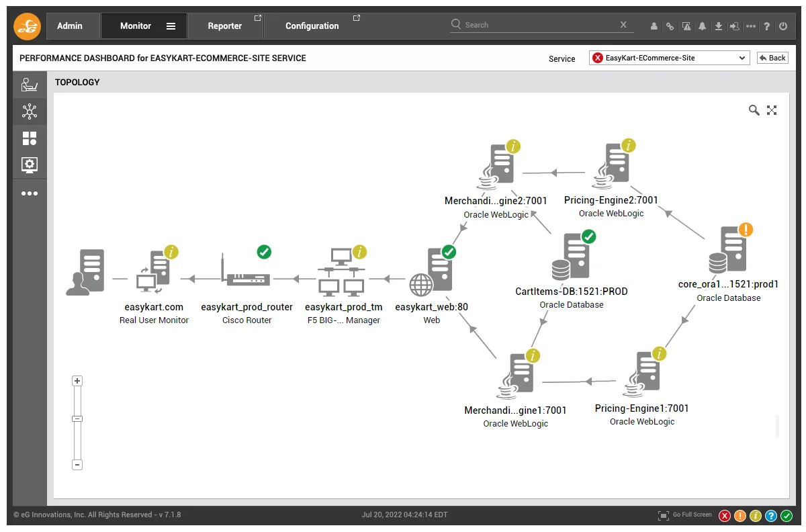The width and height of the screenshot is (806, 532).
Task: Click the chain link icon
Action: [670, 26]
